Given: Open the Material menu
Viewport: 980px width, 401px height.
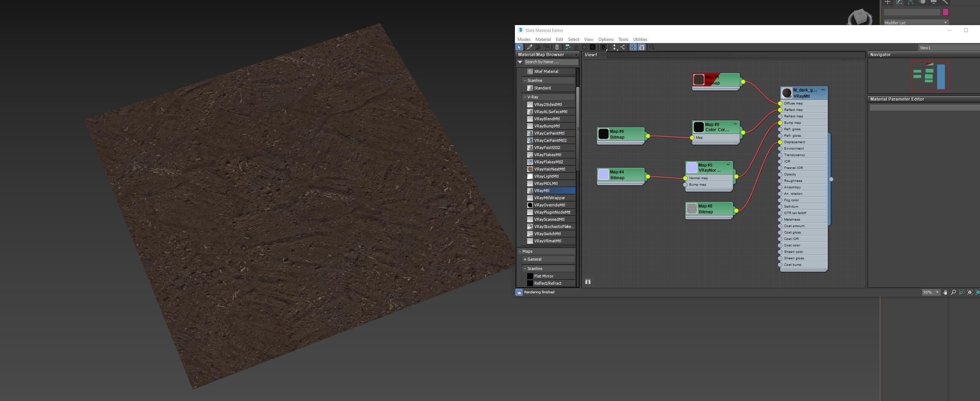Looking at the screenshot, I should [543, 39].
